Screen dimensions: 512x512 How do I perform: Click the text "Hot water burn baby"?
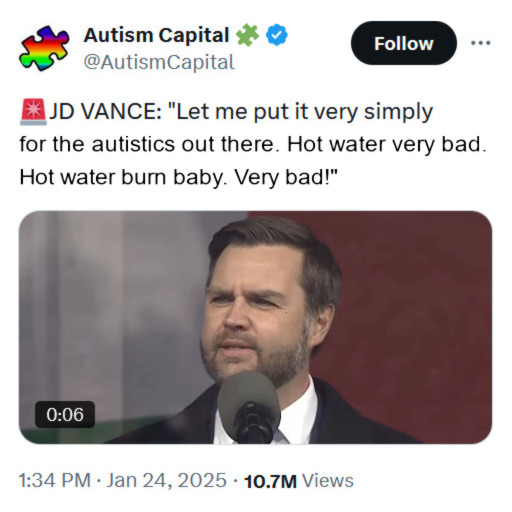point(121,177)
